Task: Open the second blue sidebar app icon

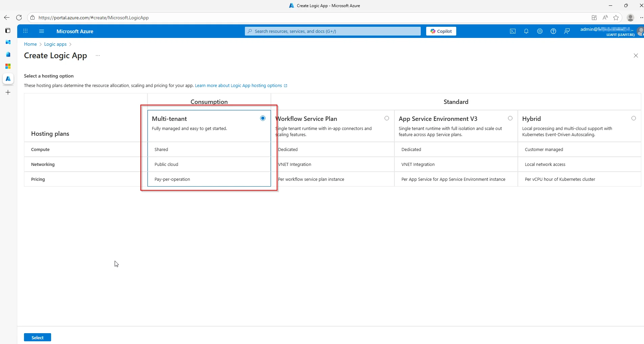Action: click(8, 54)
